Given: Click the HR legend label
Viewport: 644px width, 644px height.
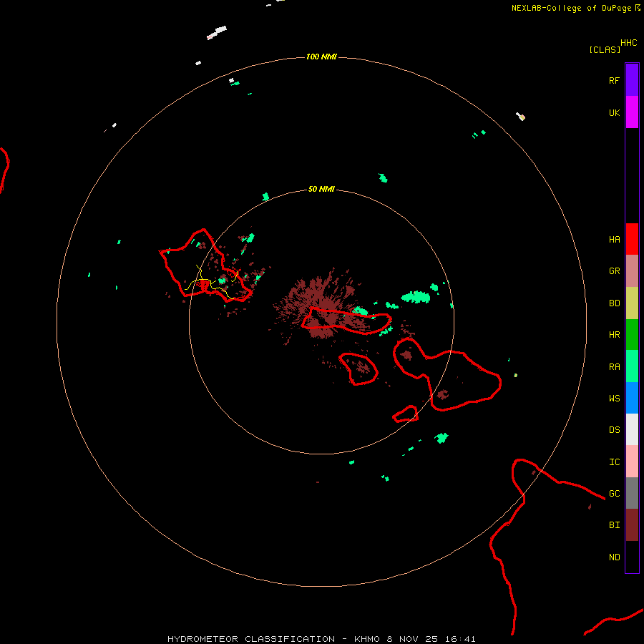Looking at the screenshot, I should click(614, 335).
